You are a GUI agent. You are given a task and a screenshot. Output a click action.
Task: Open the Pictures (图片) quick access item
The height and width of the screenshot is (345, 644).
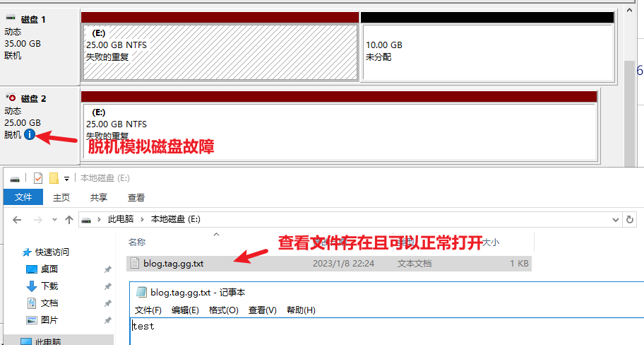tap(49, 320)
